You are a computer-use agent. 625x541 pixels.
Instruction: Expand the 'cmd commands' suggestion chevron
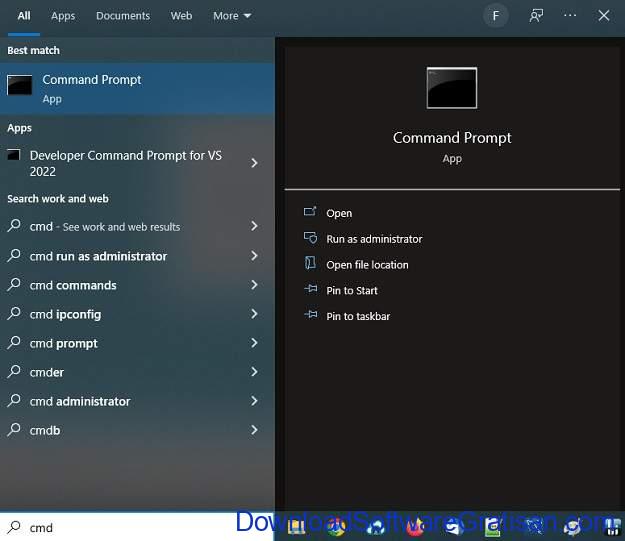[254, 285]
